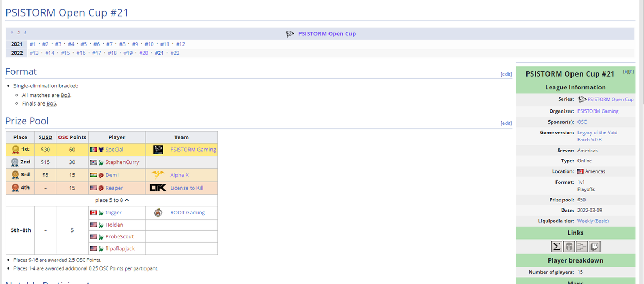Click the 1st place gold medal
Image resolution: width=644 pixels, height=284 pixels.
[x=16, y=150]
